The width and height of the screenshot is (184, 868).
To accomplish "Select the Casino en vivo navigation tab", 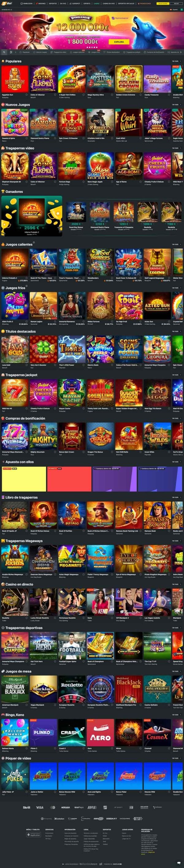I will tap(109, 3).
